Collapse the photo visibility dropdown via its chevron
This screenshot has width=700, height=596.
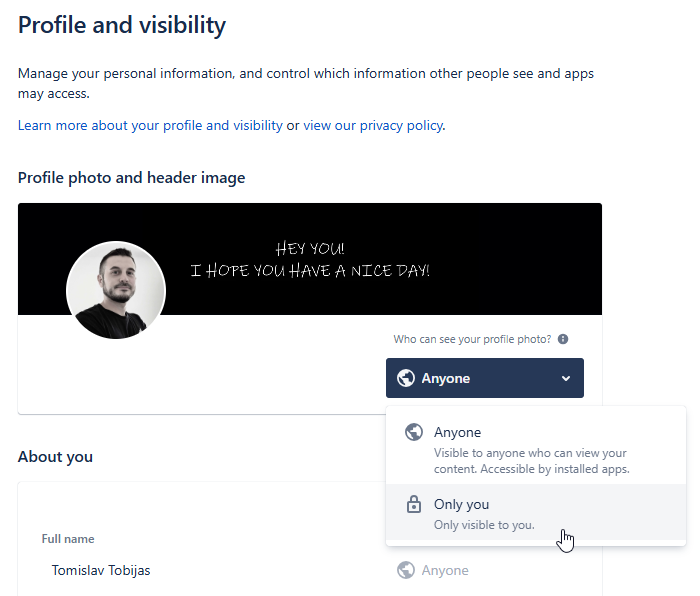[x=566, y=378]
